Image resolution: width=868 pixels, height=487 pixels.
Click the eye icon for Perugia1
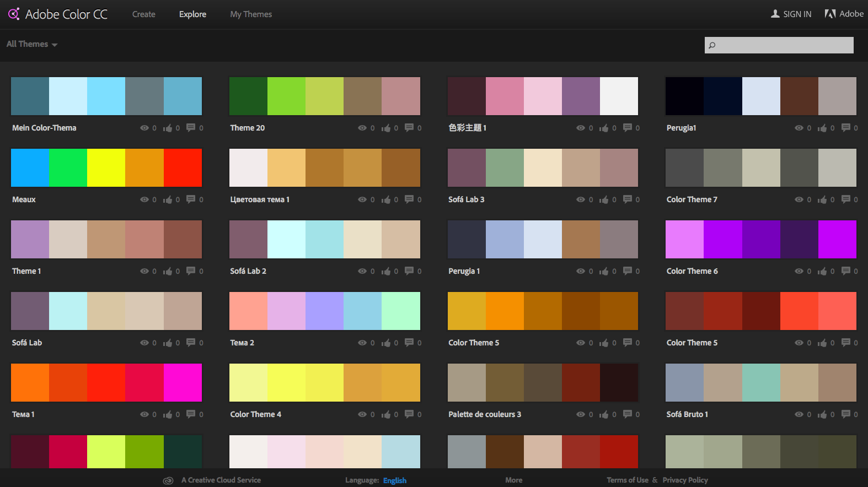pos(799,128)
